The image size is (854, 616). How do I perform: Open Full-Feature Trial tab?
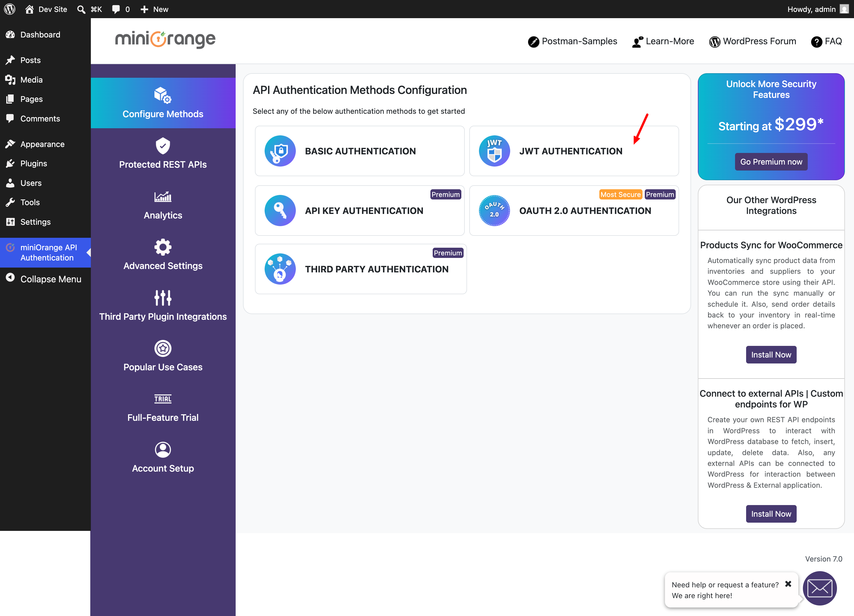click(163, 407)
